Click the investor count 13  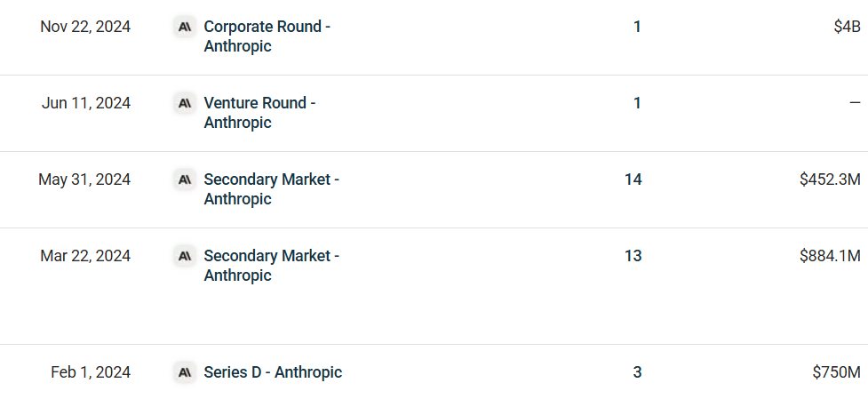coord(633,256)
